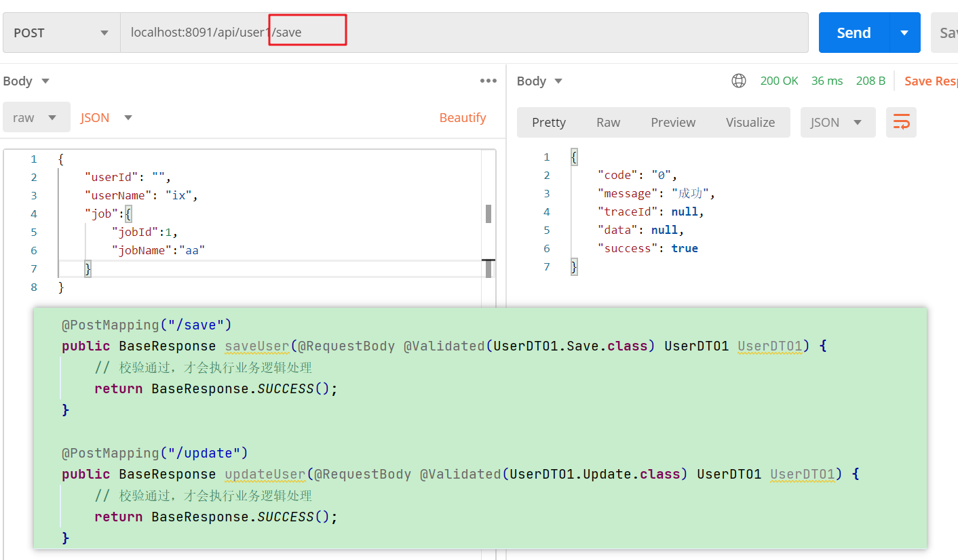Screen dimensions: 958x560
Task: Switch to the Preview response tab
Action: pyautogui.click(x=673, y=122)
